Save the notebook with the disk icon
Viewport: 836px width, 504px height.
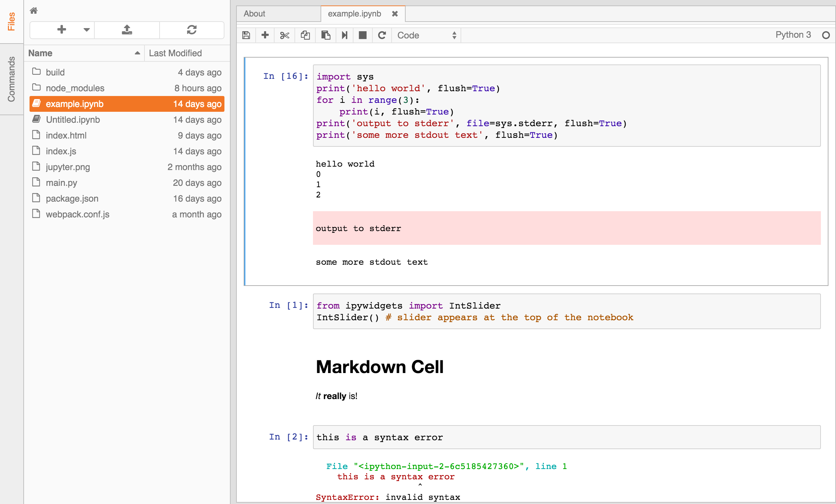(x=246, y=35)
